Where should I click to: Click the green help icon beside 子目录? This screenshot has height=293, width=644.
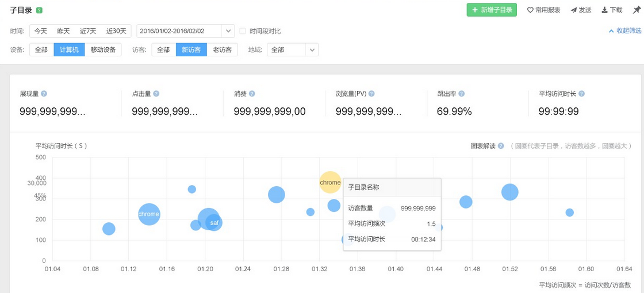(x=39, y=10)
